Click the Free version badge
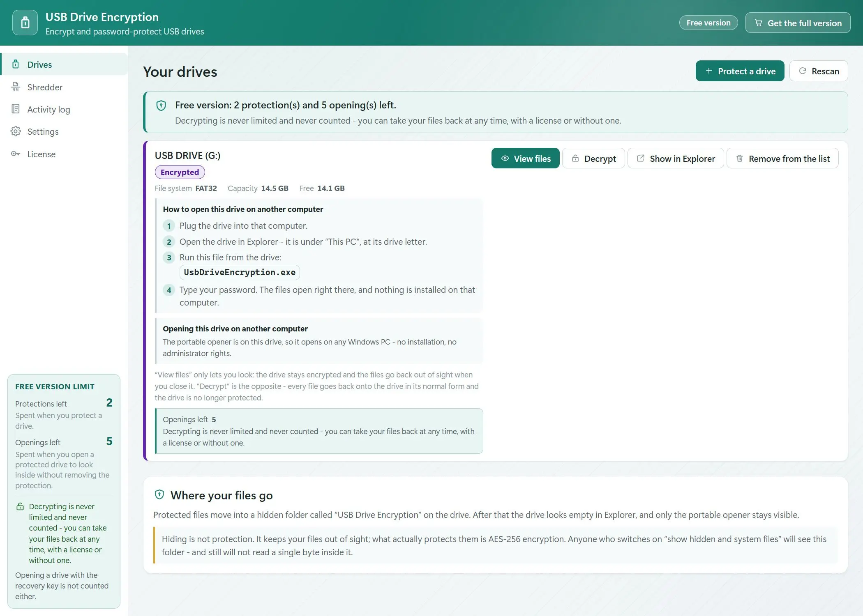This screenshot has width=863, height=616. (x=708, y=23)
